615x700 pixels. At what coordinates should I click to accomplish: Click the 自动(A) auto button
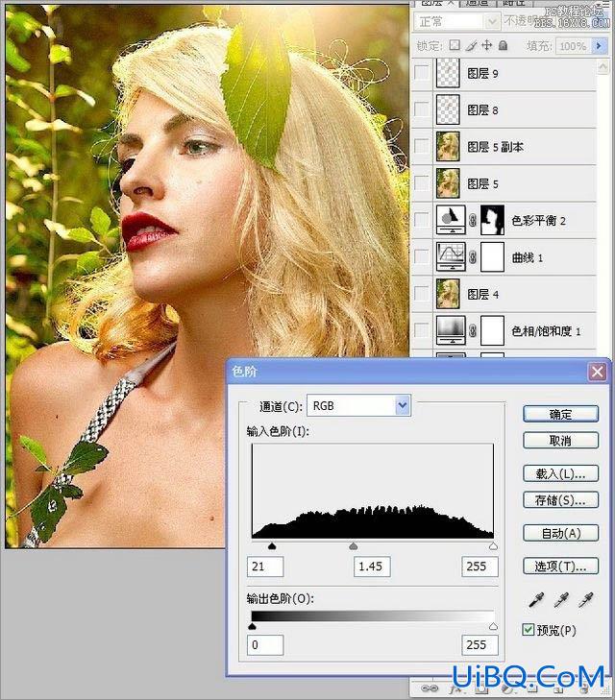(x=560, y=533)
